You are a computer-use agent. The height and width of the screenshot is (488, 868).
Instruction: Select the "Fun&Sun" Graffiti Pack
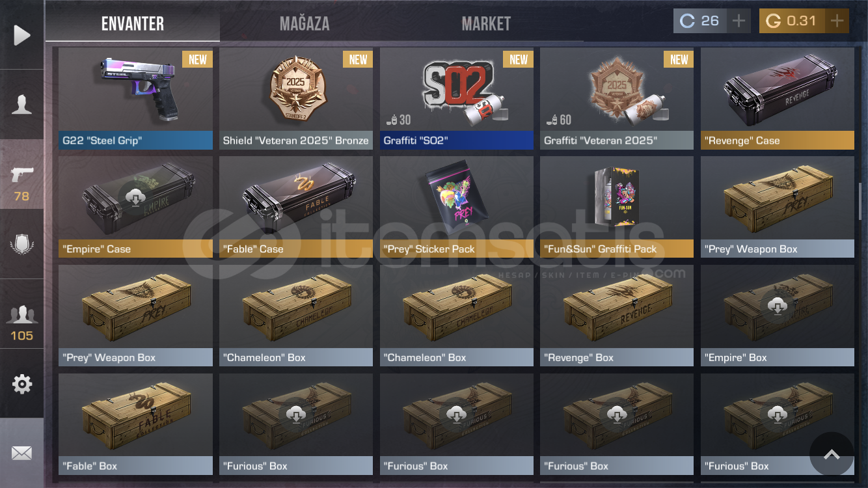(x=617, y=207)
